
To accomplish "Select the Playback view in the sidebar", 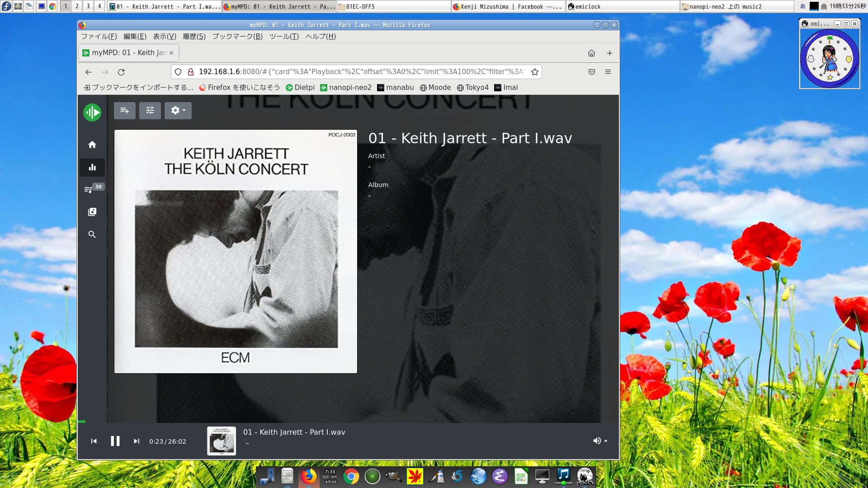I will pos(92,167).
